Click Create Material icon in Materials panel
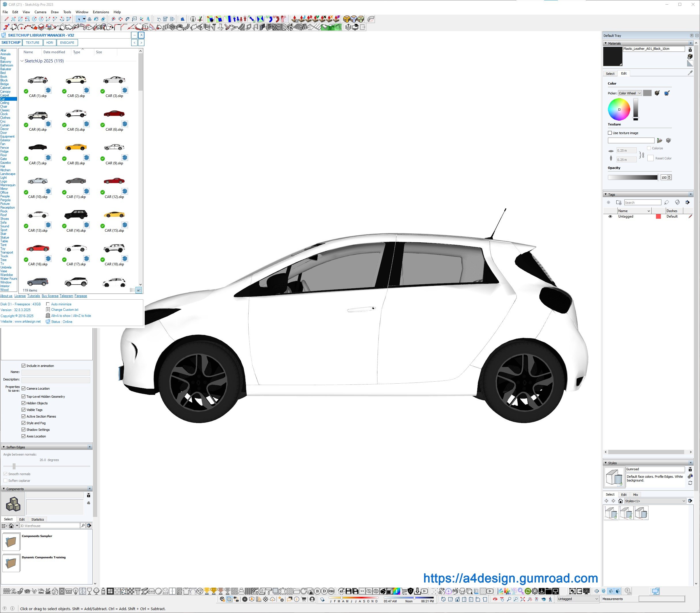The image size is (700, 613). (690, 56)
